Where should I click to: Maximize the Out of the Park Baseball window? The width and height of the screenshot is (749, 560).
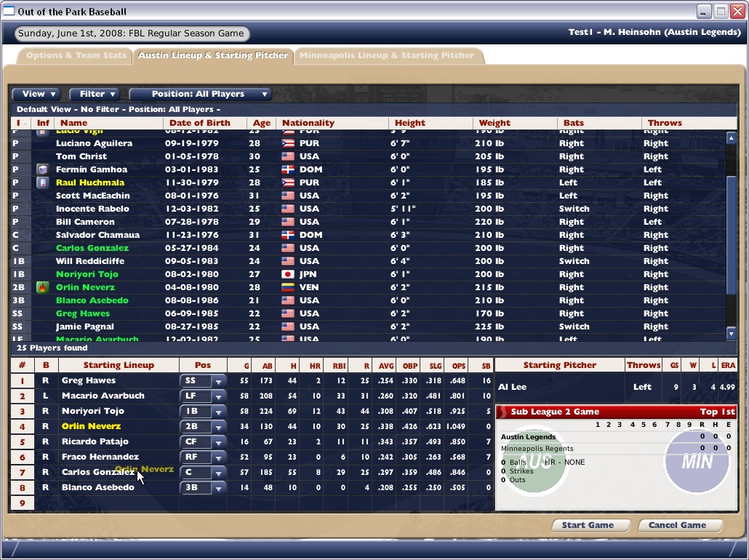(721, 12)
